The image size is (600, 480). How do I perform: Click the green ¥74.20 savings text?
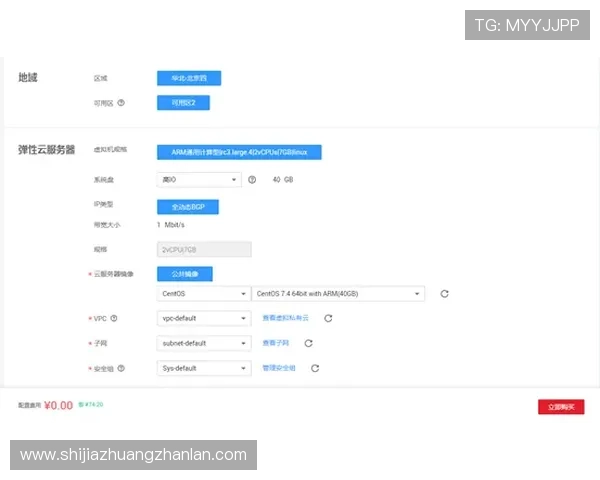[x=91, y=404]
